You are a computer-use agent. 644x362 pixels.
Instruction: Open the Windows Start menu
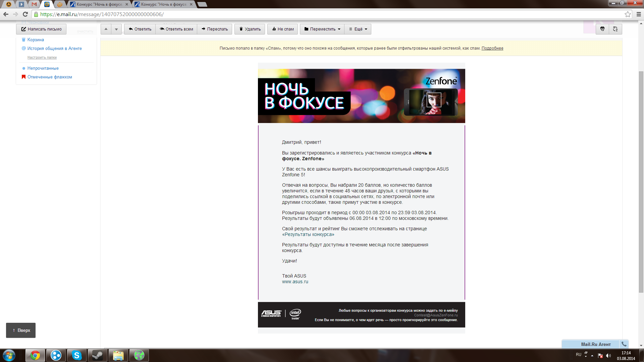pos(9,355)
